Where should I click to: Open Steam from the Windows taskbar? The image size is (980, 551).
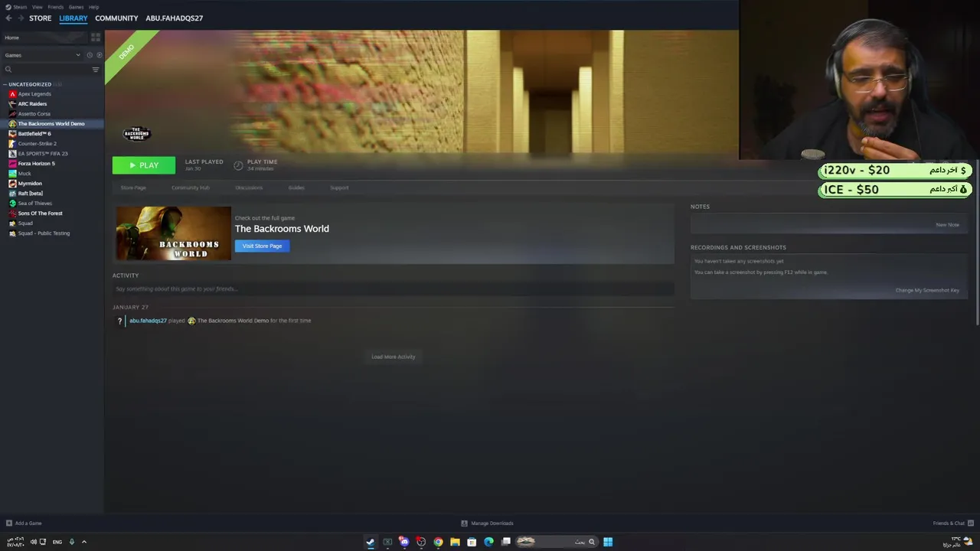(x=371, y=542)
